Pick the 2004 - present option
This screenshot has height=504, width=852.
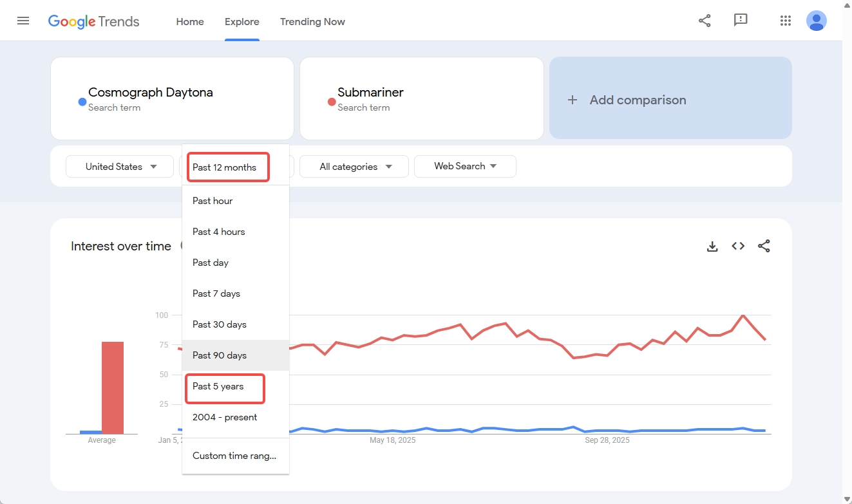tap(225, 417)
